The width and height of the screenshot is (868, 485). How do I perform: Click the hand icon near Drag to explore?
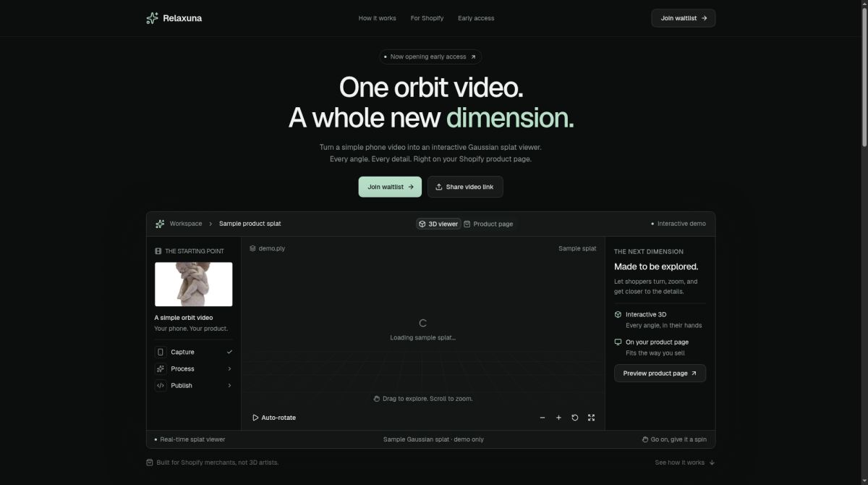tap(377, 399)
